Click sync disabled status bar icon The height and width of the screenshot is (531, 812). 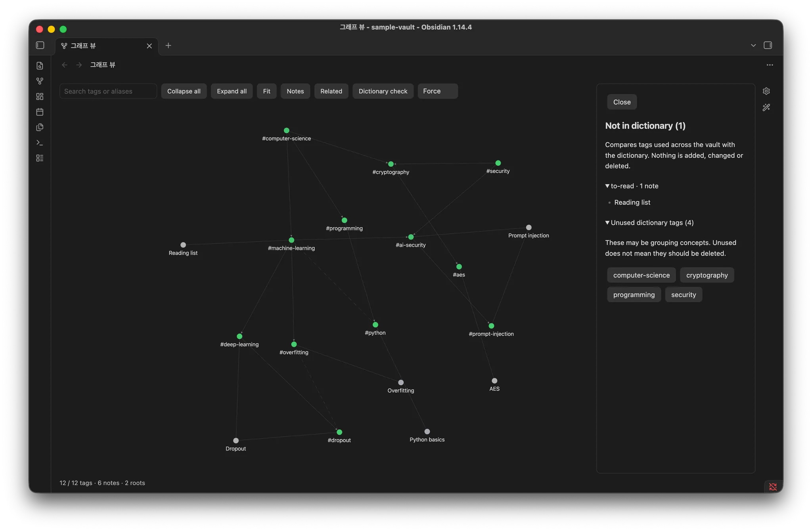(773, 487)
